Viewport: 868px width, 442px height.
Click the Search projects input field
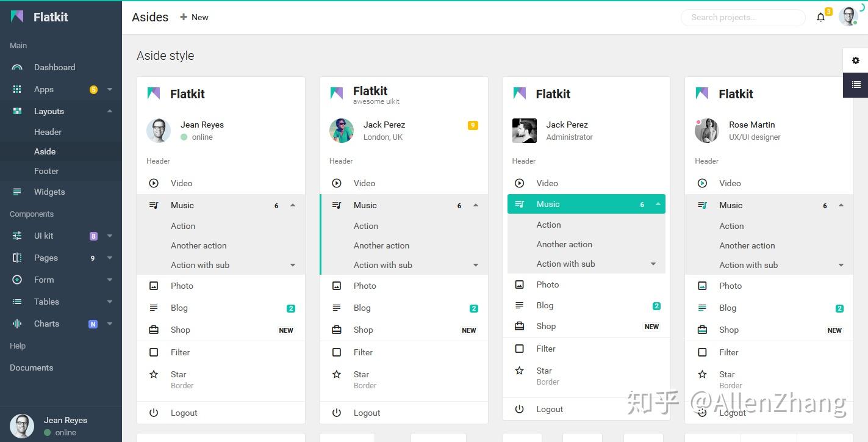743,18
